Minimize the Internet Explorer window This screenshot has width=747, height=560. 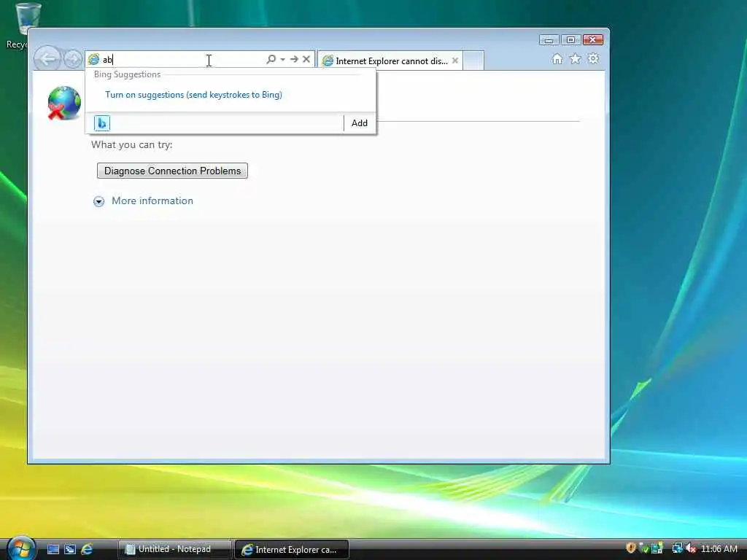(549, 40)
